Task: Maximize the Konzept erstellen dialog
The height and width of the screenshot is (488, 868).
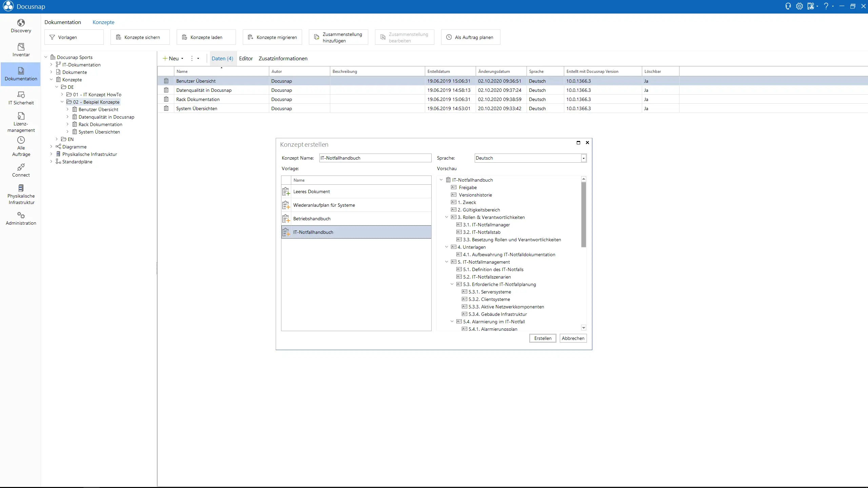Action: point(578,143)
